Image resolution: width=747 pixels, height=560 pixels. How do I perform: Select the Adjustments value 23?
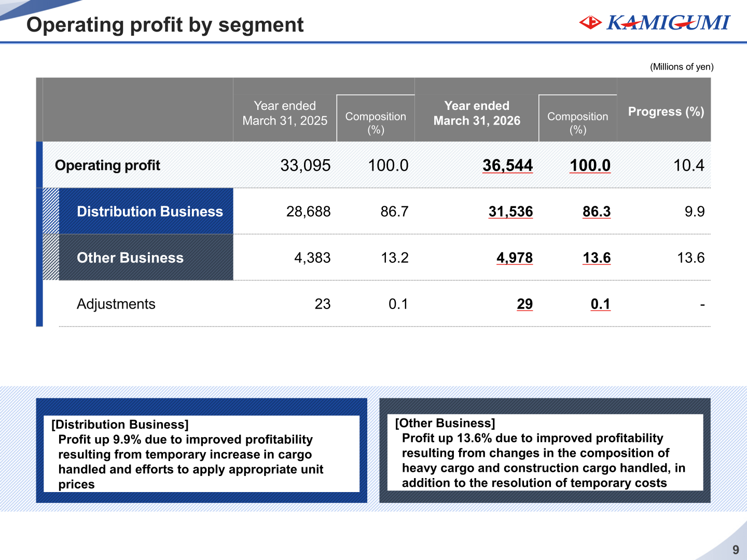coord(323,304)
